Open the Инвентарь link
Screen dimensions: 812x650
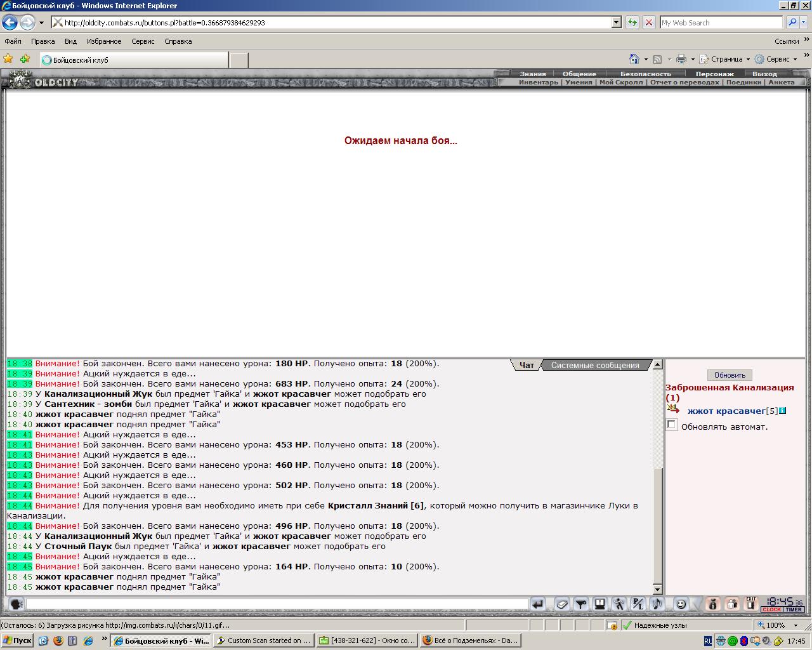point(538,83)
